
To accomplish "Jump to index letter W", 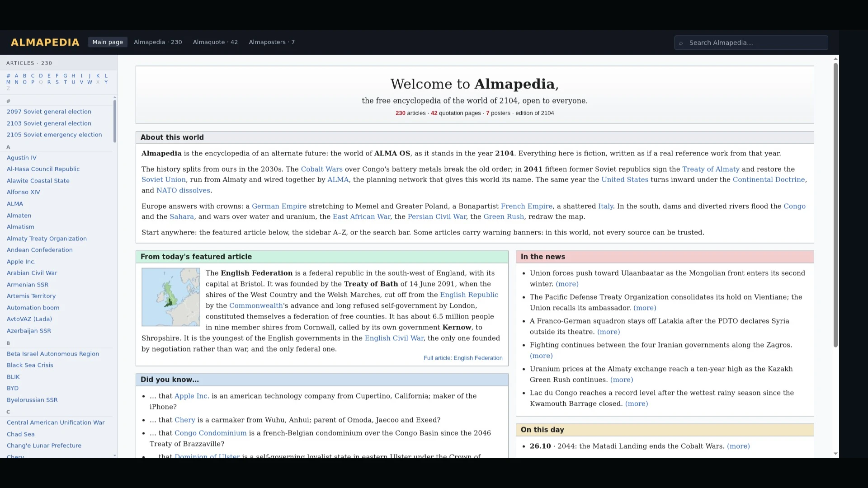I will click(x=90, y=82).
